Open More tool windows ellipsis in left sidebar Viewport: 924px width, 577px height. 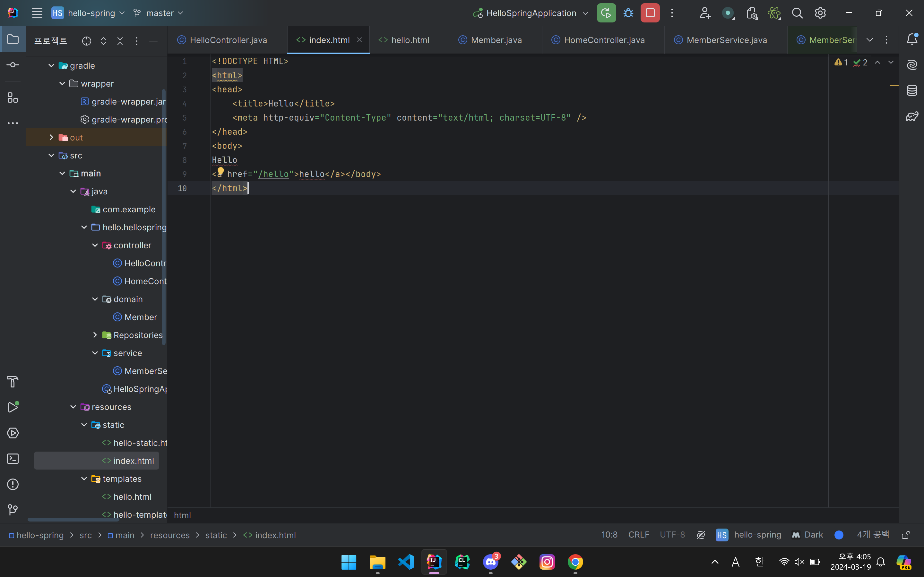(13, 123)
